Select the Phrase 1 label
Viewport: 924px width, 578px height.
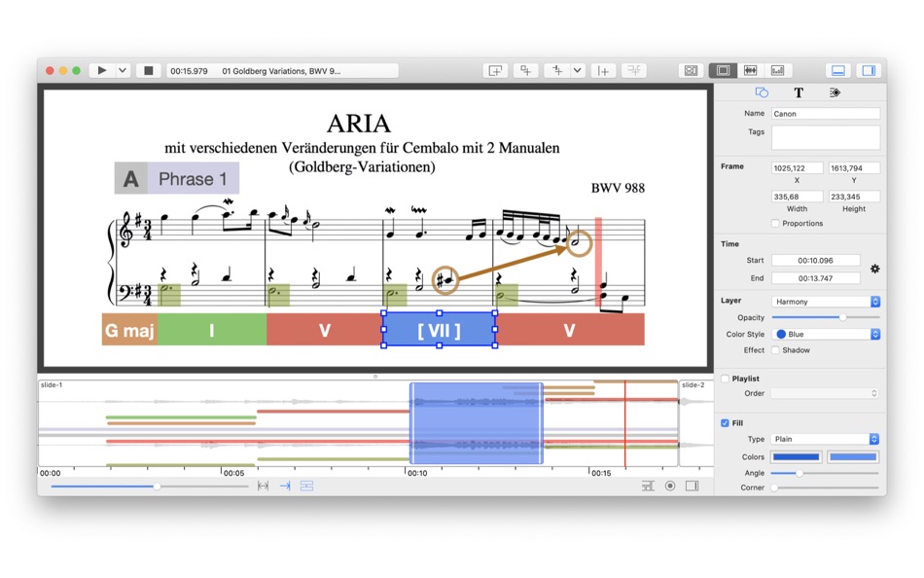(194, 178)
